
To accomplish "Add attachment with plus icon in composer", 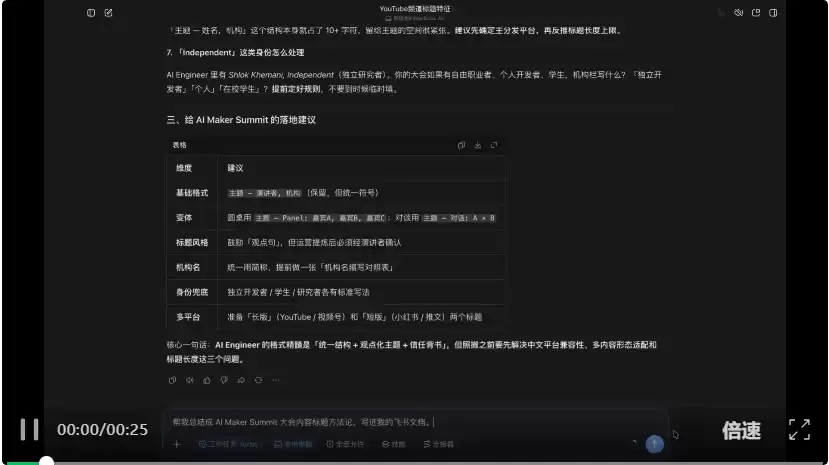I will point(177,444).
